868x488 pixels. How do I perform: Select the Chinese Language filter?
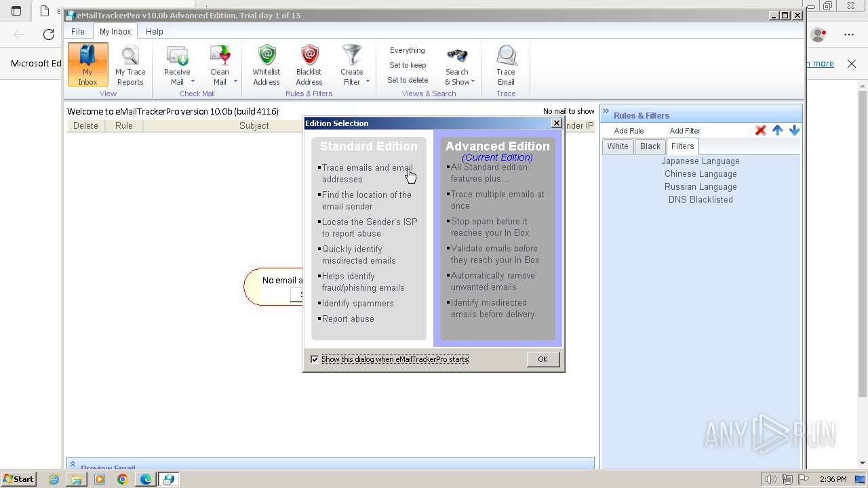pyautogui.click(x=701, y=174)
